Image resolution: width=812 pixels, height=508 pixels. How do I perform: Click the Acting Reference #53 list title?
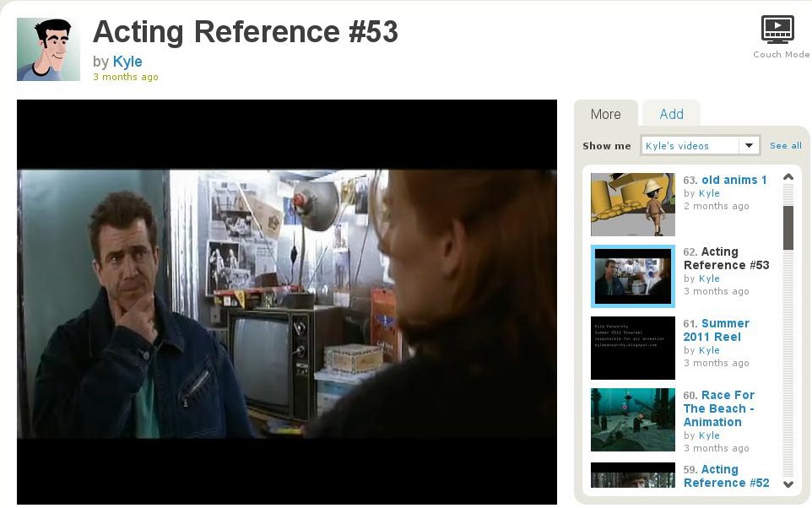pos(727,258)
